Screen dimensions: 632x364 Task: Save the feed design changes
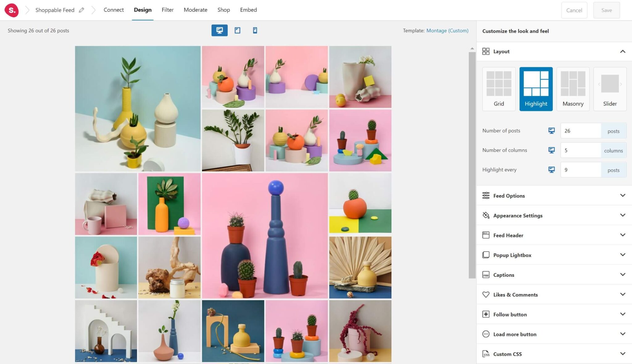click(x=606, y=10)
